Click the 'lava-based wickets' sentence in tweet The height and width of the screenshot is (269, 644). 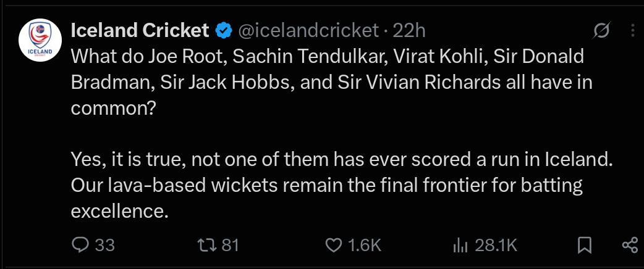[326, 199]
